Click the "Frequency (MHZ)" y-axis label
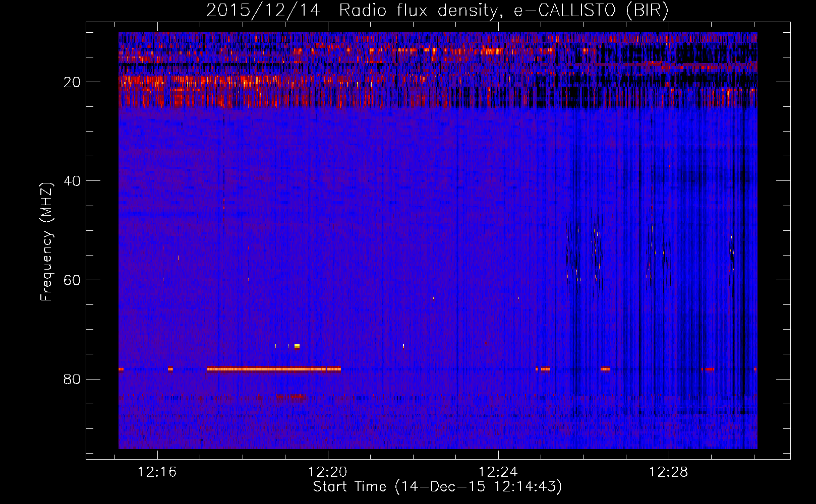 (46, 242)
